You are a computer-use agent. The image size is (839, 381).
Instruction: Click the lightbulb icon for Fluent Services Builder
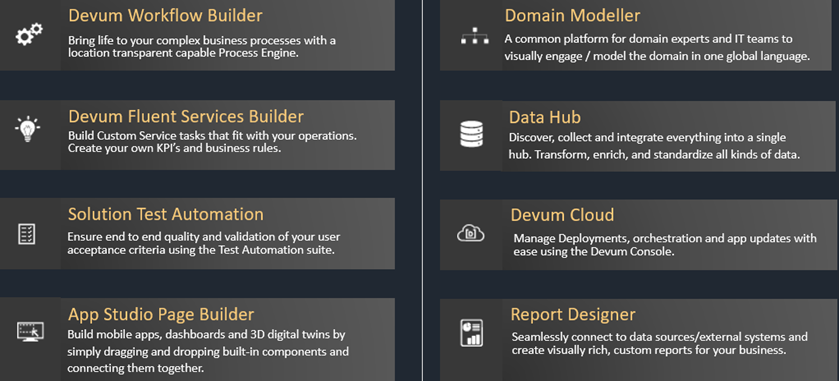(27, 130)
